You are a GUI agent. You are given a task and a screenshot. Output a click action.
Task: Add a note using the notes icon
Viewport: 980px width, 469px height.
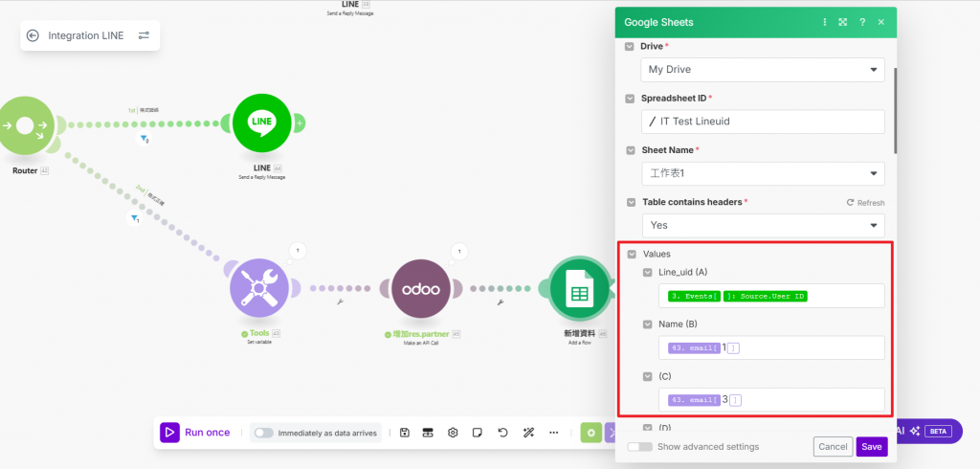478,433
